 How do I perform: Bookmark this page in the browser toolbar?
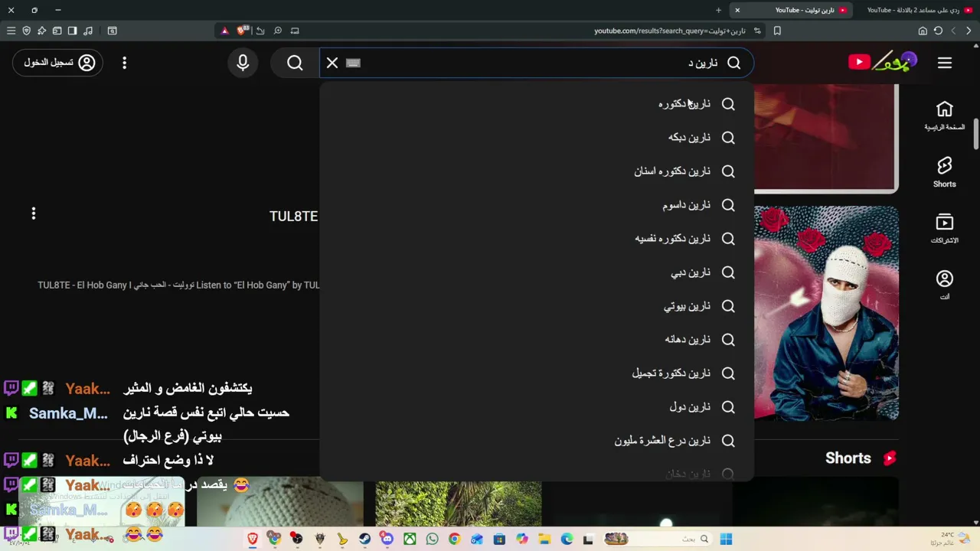pyautogui.click(x=777, y=31)
